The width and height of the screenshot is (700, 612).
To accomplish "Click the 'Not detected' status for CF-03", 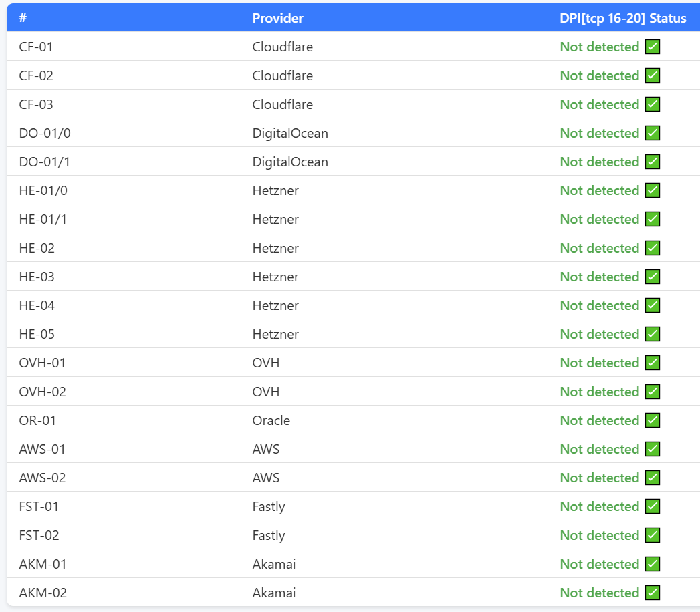I will [599, 104].
